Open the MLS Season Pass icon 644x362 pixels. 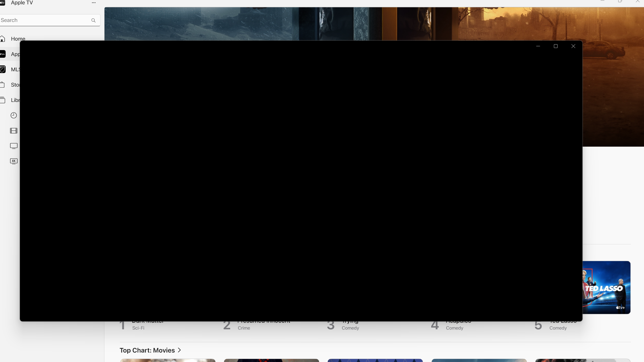[x=3, y=69]
